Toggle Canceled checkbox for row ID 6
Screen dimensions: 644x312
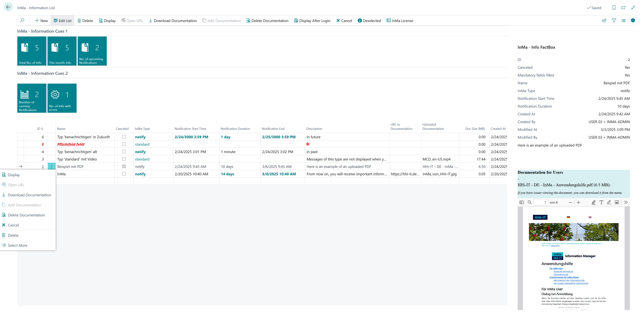124,137
